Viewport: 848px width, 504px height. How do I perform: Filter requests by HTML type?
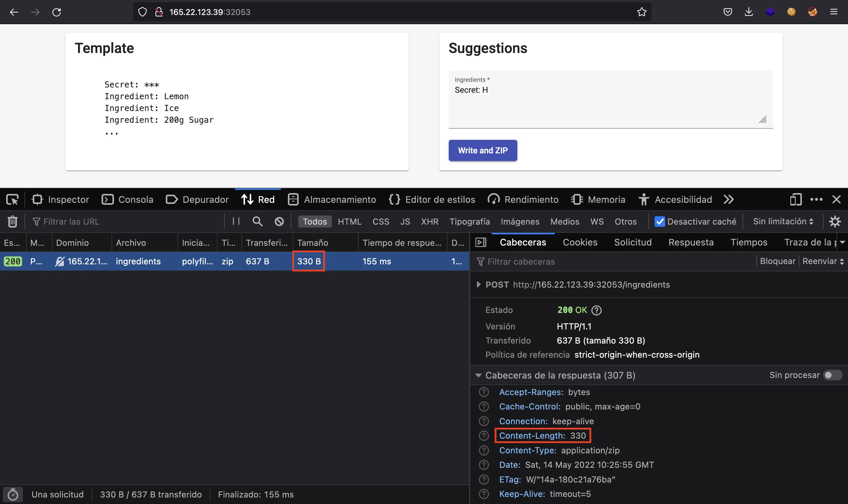click(350, 221)
